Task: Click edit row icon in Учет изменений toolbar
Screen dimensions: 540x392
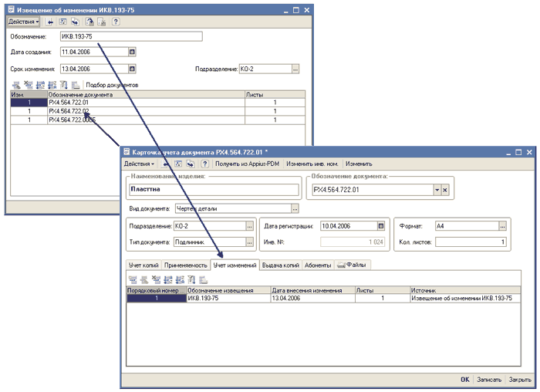Action: coord(144,280)
